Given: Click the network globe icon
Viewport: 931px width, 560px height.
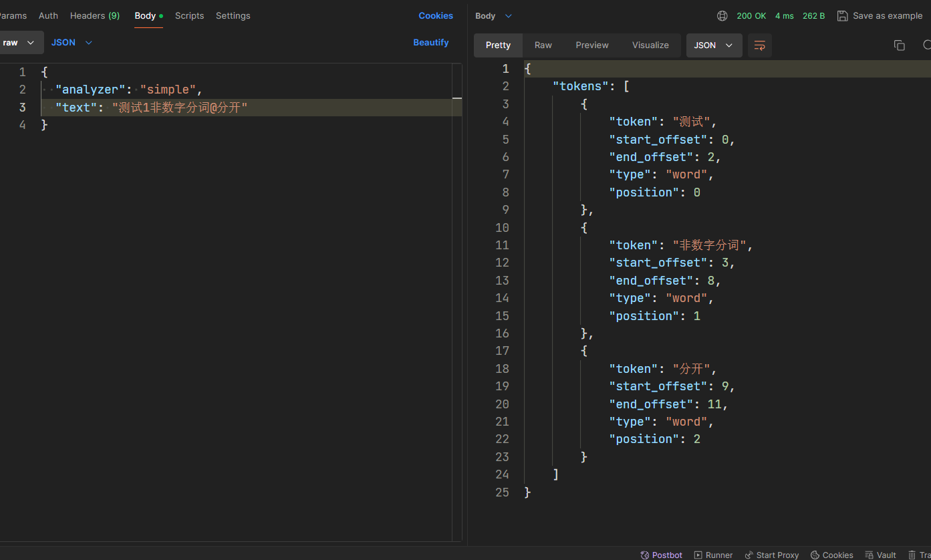Looking at the screenshot, I should (722, 16).
